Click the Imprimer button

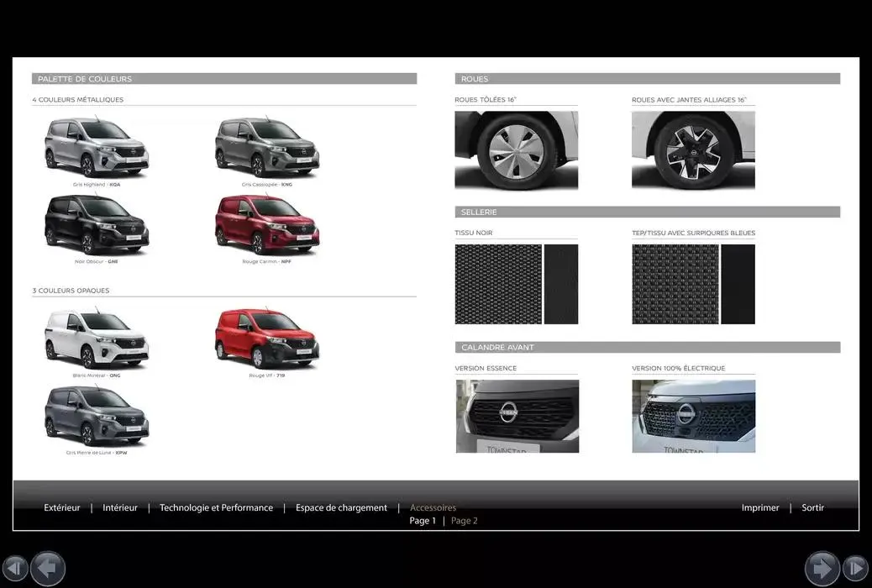click(759, 507)
